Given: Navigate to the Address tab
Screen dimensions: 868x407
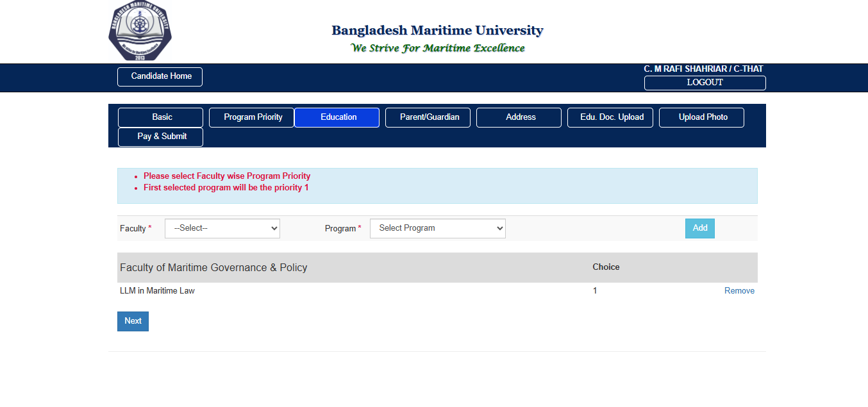Looking at the screenshot, I should click(x=519, y=117).
